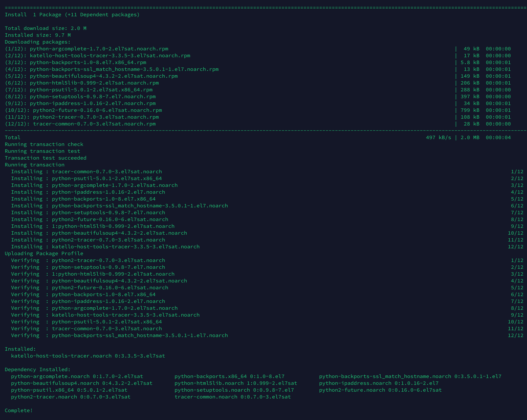Viewport: 527px width, 420px height.
Task: Click the '5.8 kB' size value
Action: [x=470, y=62]
